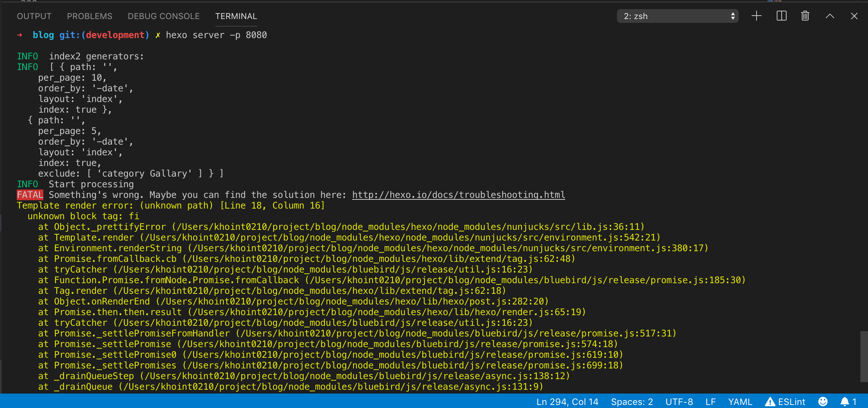Maximize panel with the up chevron

(x=830, y=16)
